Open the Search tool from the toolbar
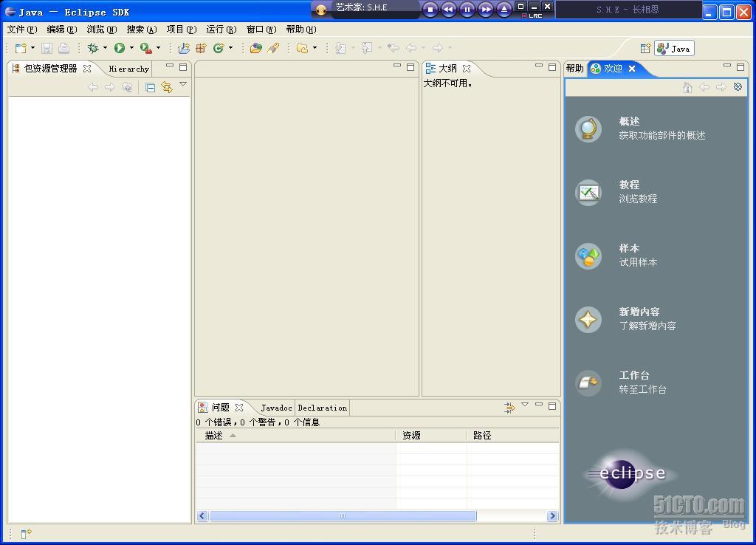The image size is (756, 545). coord(273,48)
